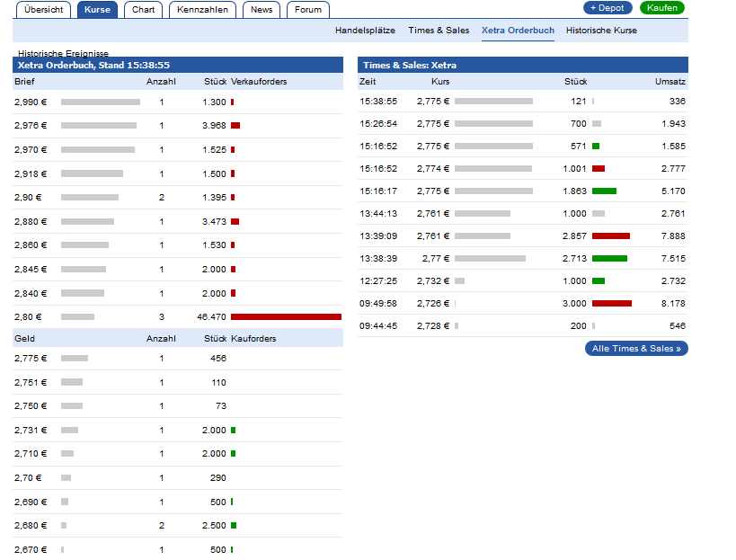Click the Kurs column header
This screenshot has height=560, width=736.
tap(440, 82)
